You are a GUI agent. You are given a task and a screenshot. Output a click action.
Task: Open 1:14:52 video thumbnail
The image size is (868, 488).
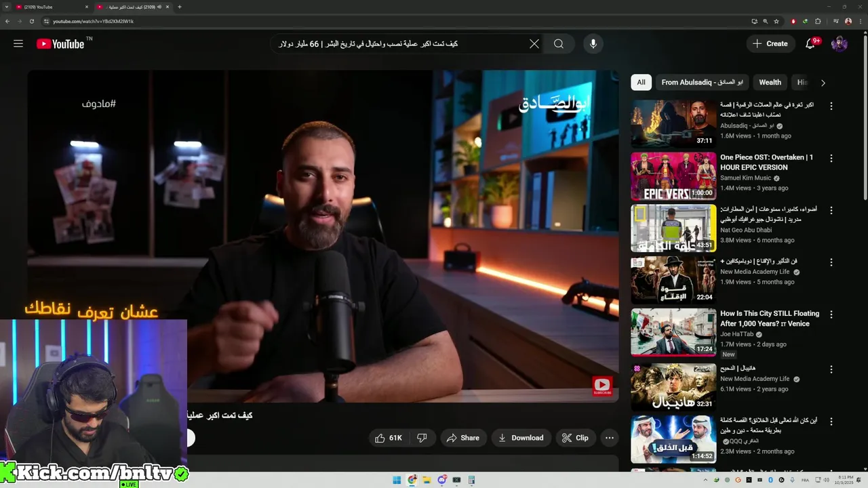[x=673, y=439]
